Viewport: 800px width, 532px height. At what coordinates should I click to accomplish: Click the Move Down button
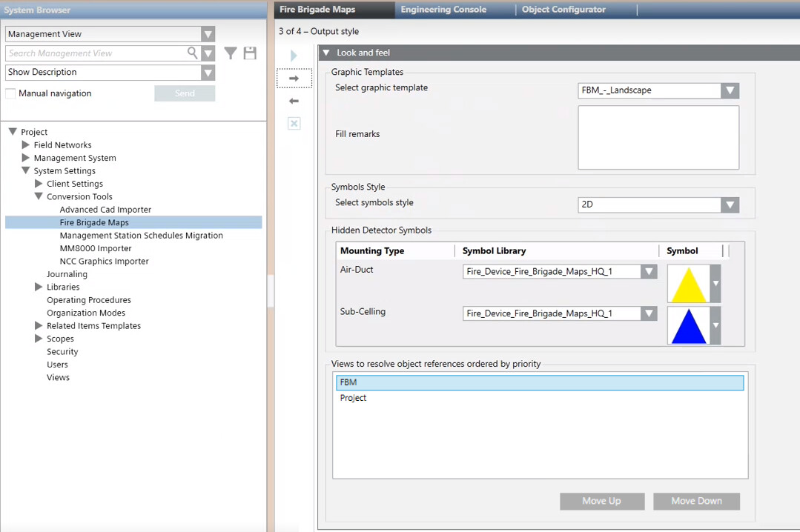tap(695, 501)
